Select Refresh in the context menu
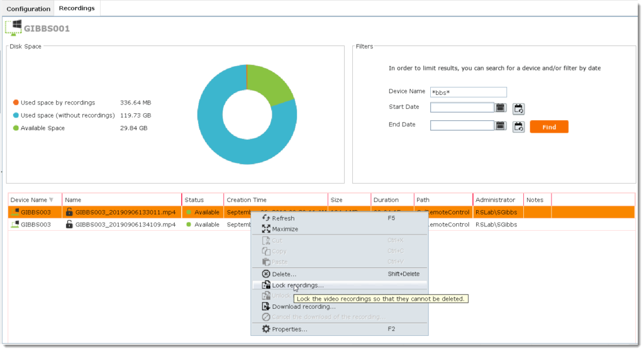This screenshot has width=644, height=351. pos(283,218)
